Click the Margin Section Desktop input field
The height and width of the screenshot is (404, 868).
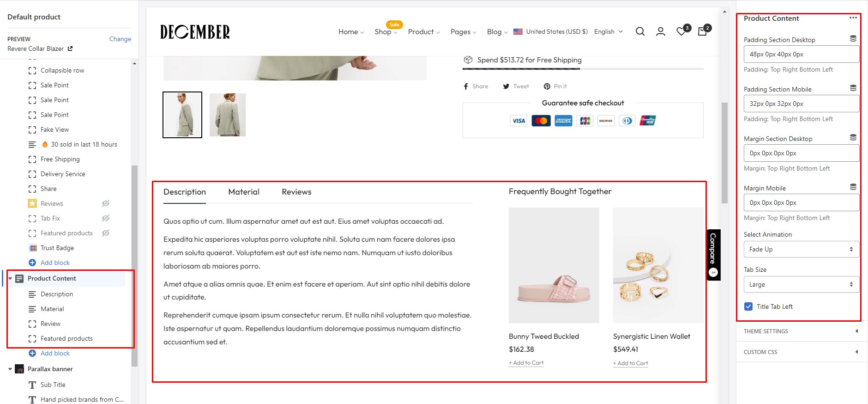tap(801, 153)
